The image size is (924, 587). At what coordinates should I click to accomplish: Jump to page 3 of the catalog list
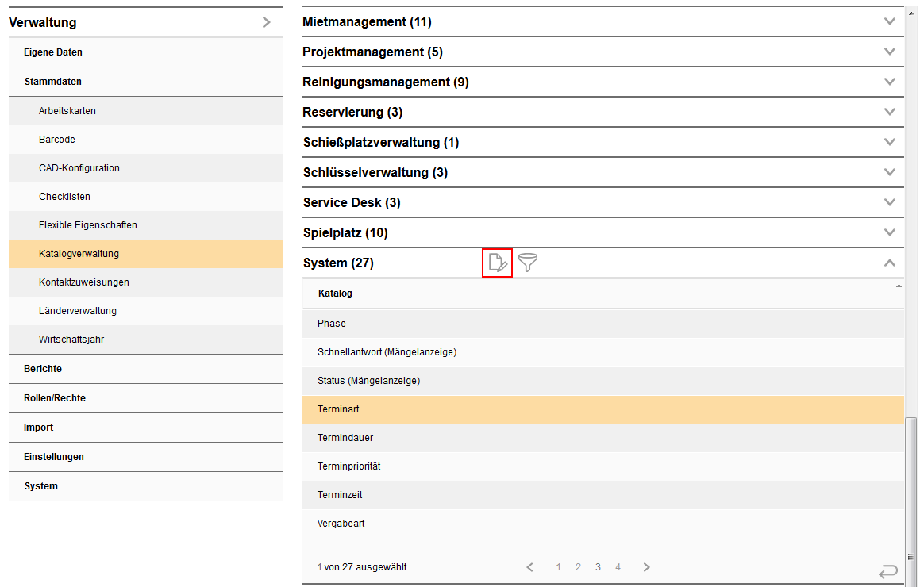click(598, 567)
